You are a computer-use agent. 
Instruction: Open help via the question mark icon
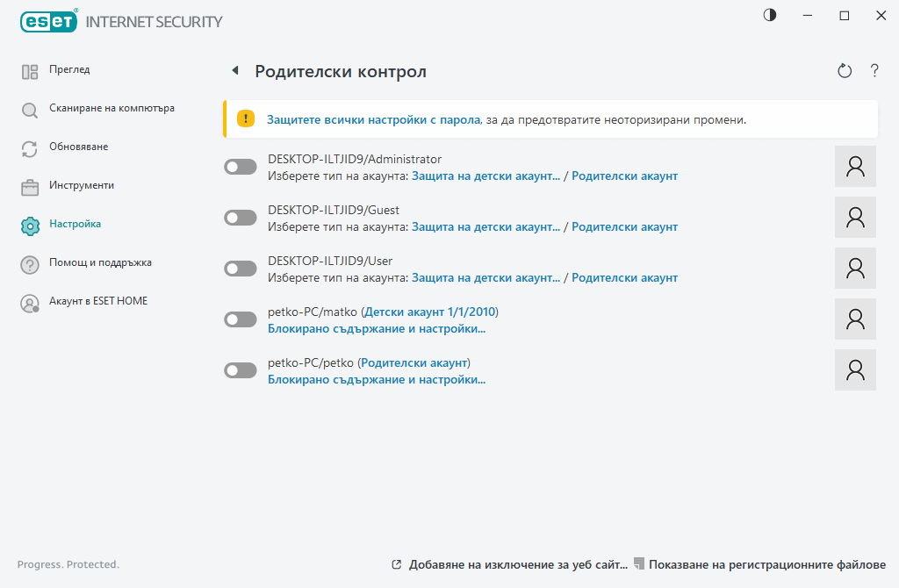[874, 70]
